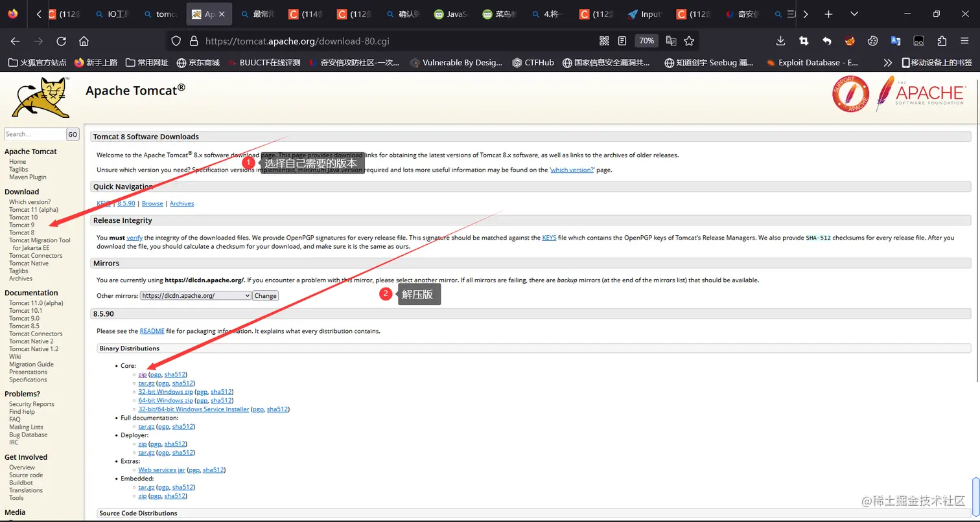Click the Tomcat cat logo
This screenshot has width=980, height=522.
[40, 97]
